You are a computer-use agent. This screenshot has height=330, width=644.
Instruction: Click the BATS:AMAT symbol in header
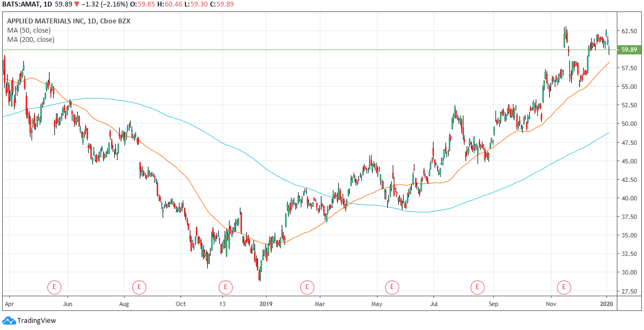[21, 4]
